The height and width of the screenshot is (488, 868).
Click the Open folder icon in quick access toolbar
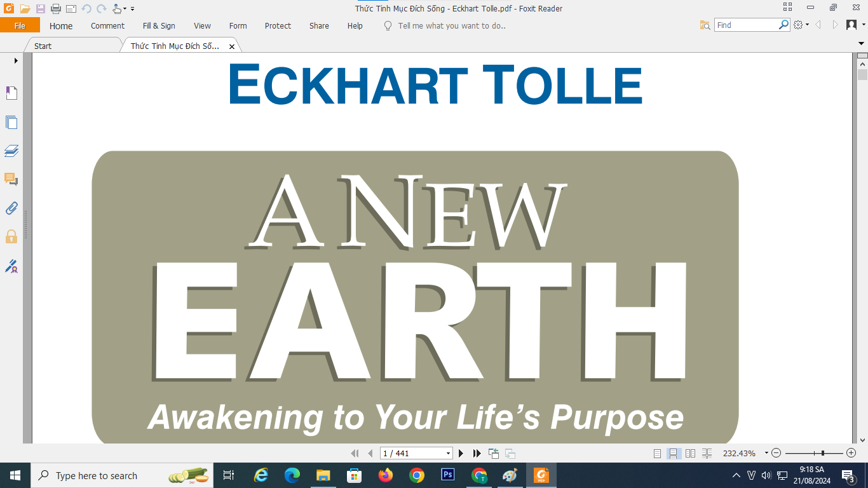pyautogui.click(x=25, y=9)
